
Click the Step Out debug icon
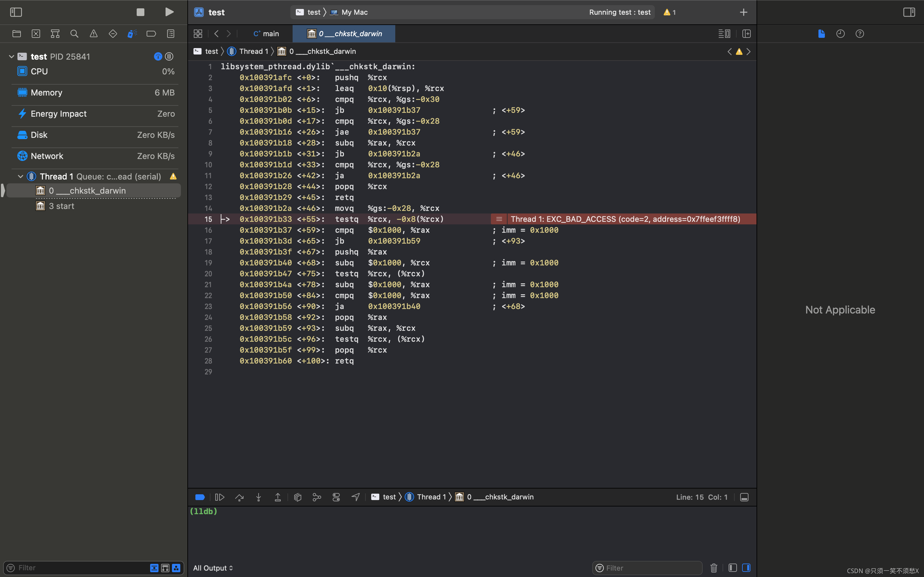(278, 497)
